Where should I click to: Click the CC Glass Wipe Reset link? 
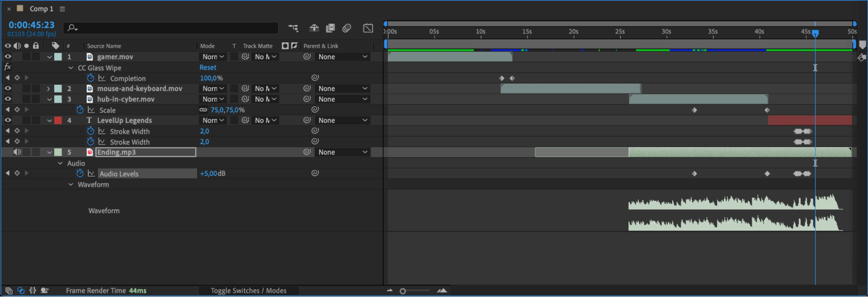pyautogui.click(x=208, y=67)
